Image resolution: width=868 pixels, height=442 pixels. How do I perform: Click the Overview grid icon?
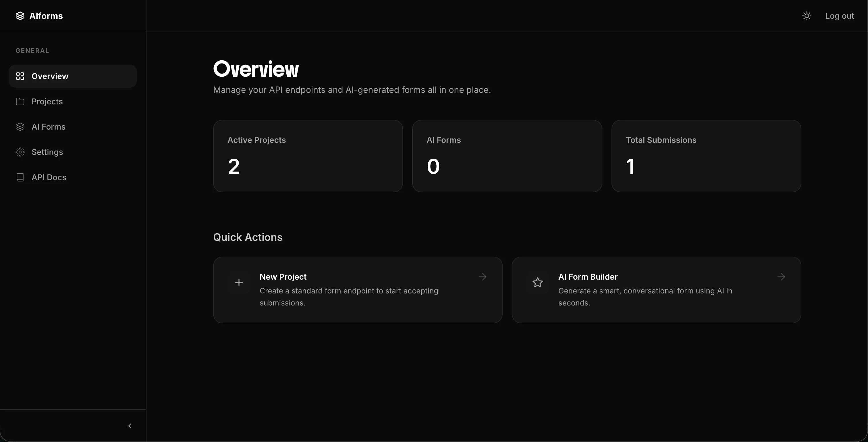tap(20, 76)
